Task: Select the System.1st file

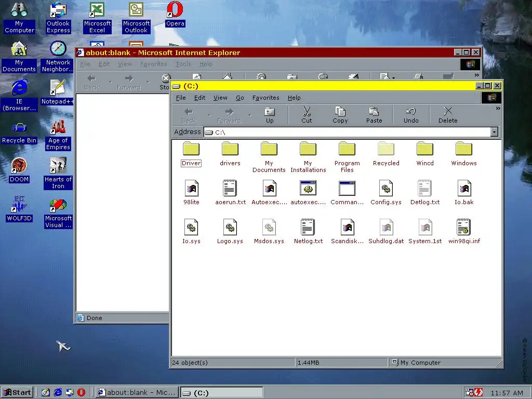Action: pyautogui.click(x=425, y=232)
